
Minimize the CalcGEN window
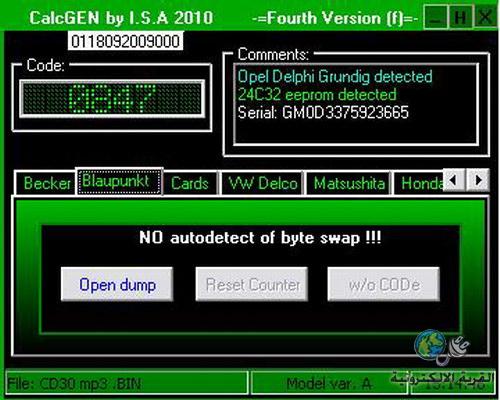click(x=436, y=17)
